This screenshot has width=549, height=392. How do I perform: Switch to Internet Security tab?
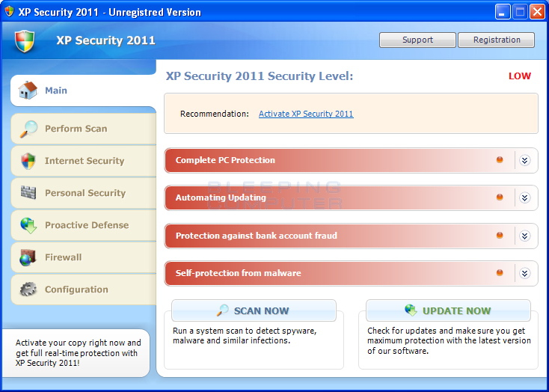83,161
